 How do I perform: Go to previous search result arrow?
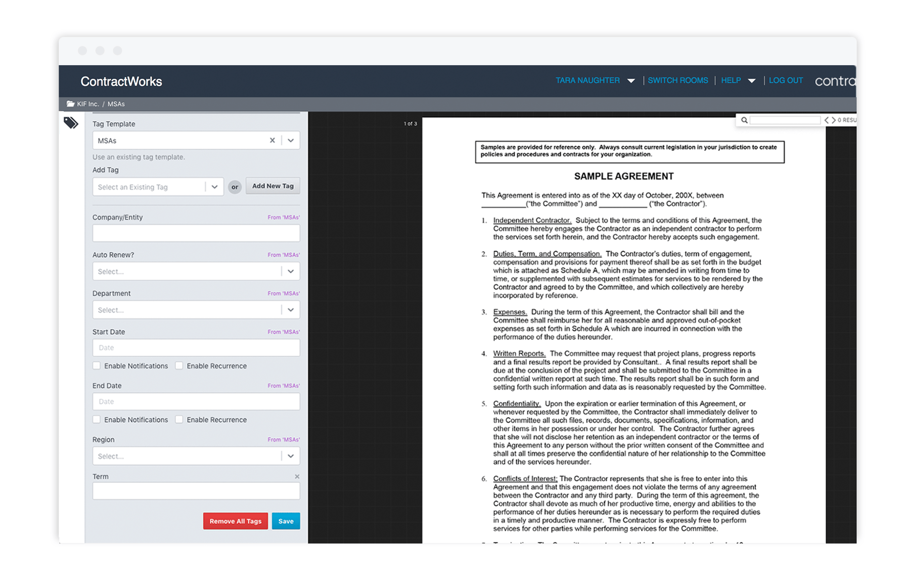(x=827, y=120)
